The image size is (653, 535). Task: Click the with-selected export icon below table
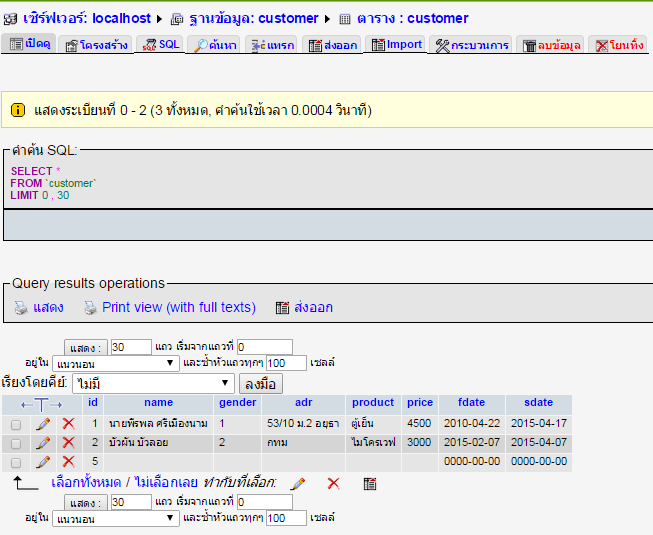370,483
